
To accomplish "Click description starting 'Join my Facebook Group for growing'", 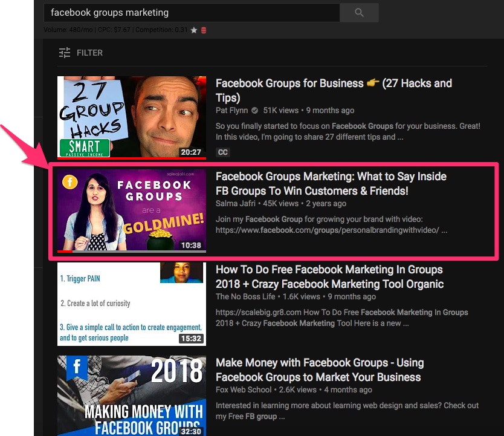I will (331, 225).
